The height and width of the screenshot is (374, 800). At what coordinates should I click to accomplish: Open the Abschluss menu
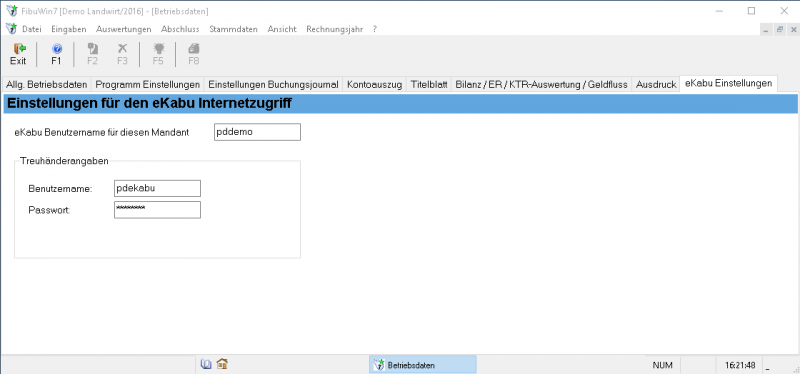(x=180, y=29)
